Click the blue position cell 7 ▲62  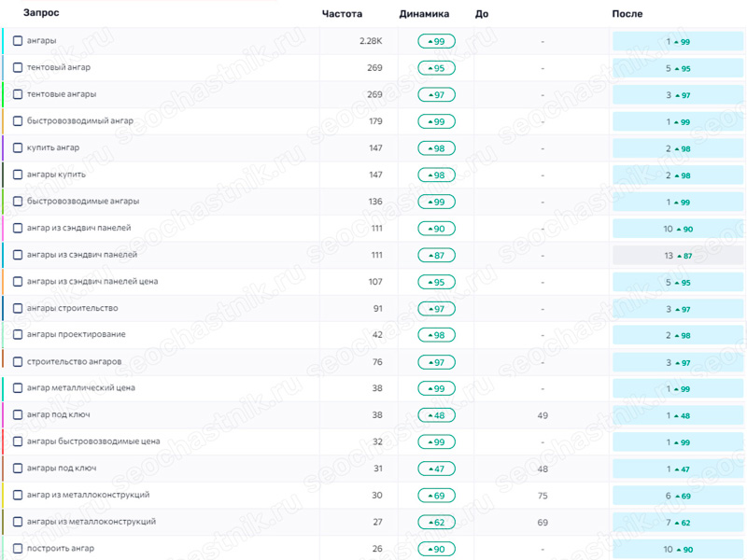(678, 523)
